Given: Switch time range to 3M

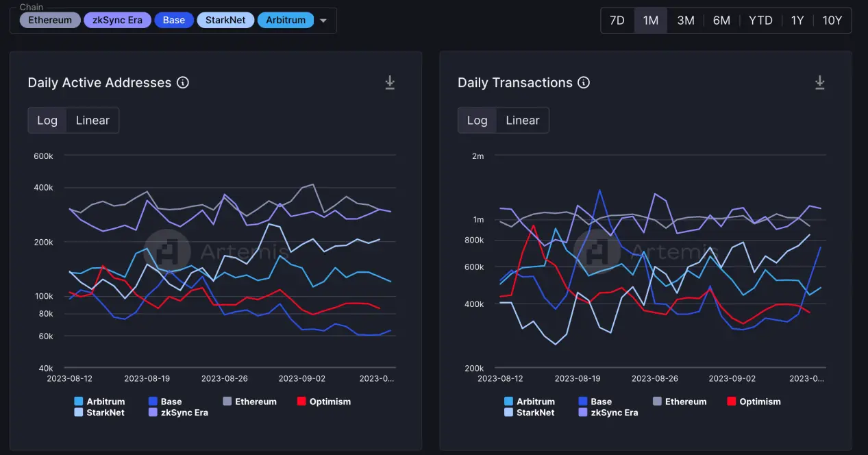Looking at the screenshot, I should (686, 21).
